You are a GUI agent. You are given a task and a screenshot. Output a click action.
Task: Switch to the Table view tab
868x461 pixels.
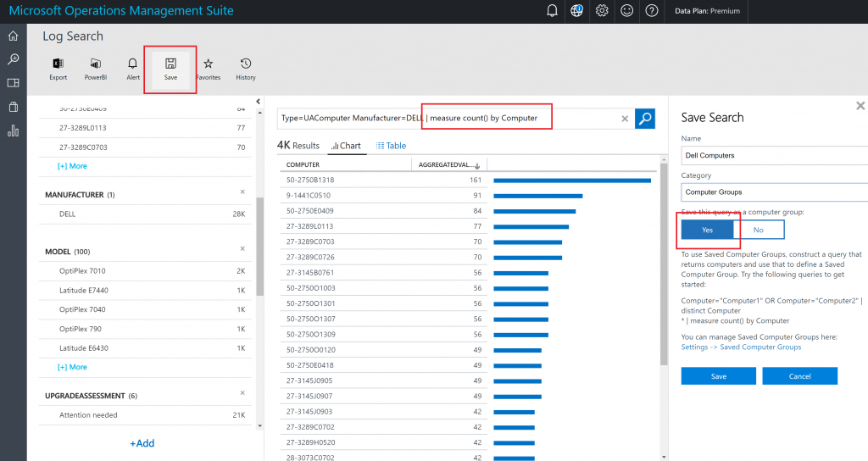click(391, 146)
